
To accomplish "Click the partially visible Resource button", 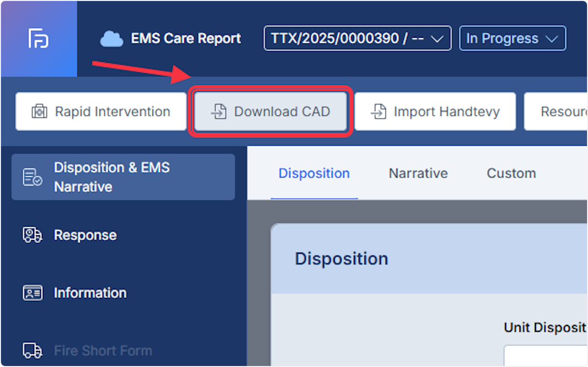I will 556,111.
